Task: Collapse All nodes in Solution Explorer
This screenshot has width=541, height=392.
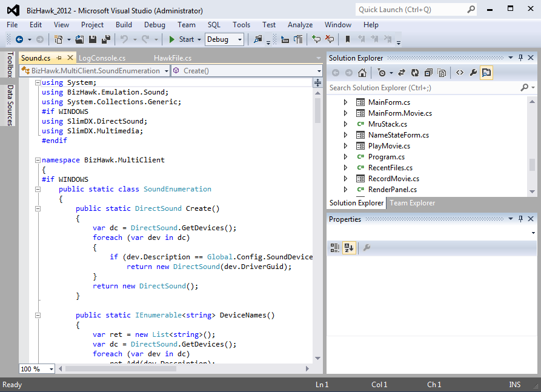Action: click(428, 73)
